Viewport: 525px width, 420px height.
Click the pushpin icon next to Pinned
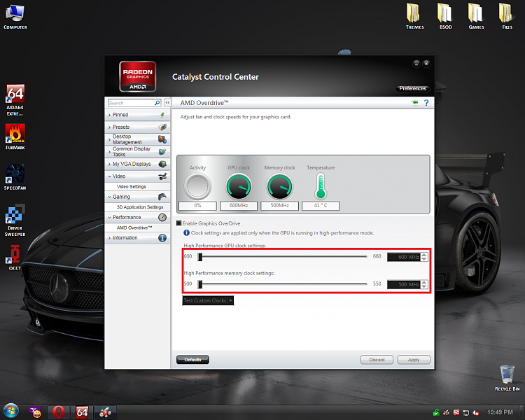tap(162, 115)
